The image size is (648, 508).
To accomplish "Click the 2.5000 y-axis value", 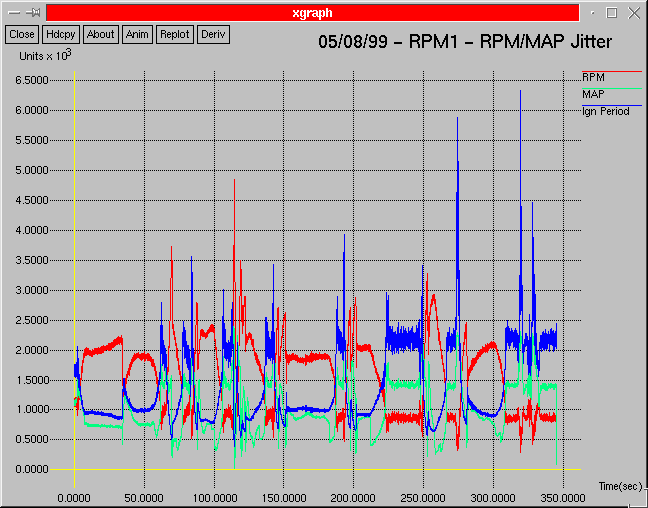I will (x=32, y=320).
